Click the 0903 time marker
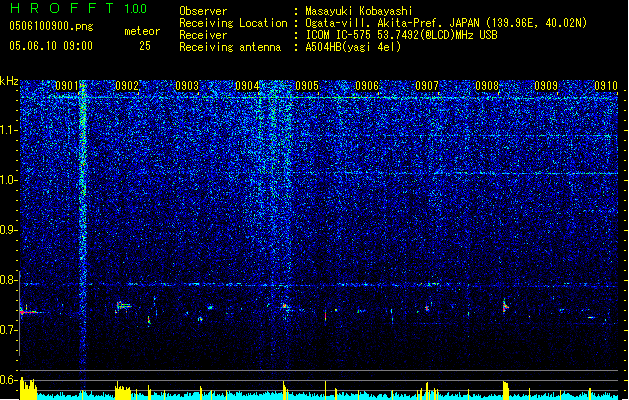The height and width of the screenshot is (400, 629). pyautogui.click(x=187, y=86)
